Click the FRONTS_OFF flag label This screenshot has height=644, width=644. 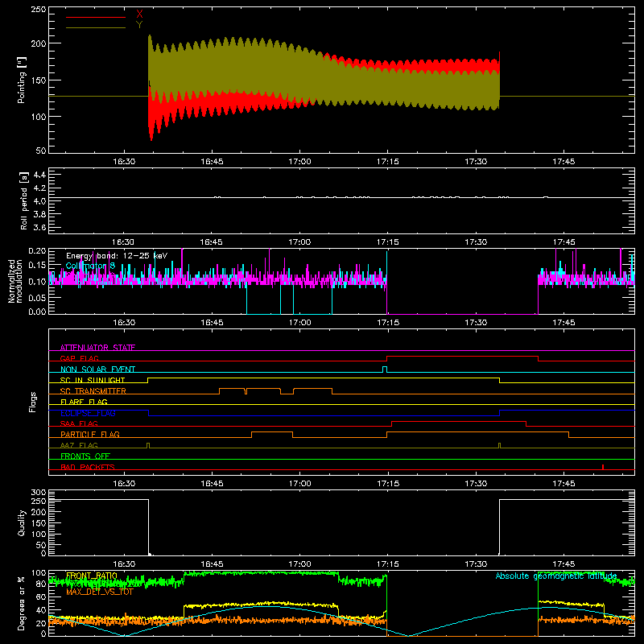click(x=85, y=456)
